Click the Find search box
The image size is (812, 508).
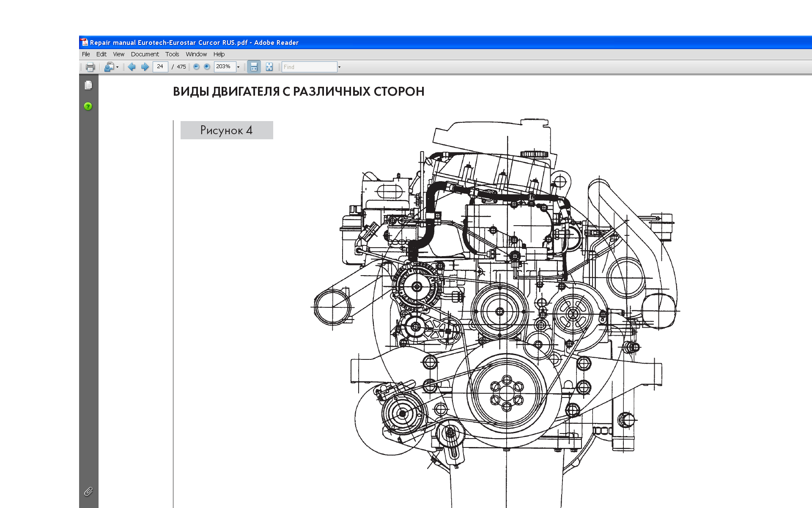(x=309, y=67)
